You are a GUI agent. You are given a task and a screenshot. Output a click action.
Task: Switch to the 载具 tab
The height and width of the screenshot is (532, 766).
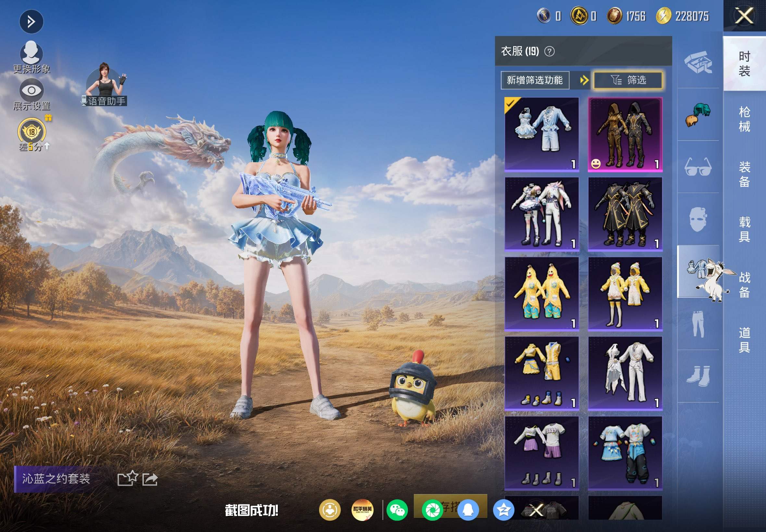[x=744, y=229]
